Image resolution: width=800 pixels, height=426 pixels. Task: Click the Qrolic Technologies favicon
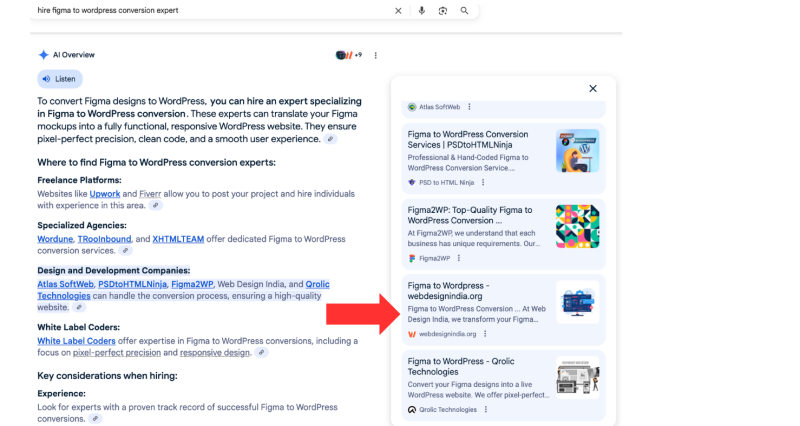point(412,410)
